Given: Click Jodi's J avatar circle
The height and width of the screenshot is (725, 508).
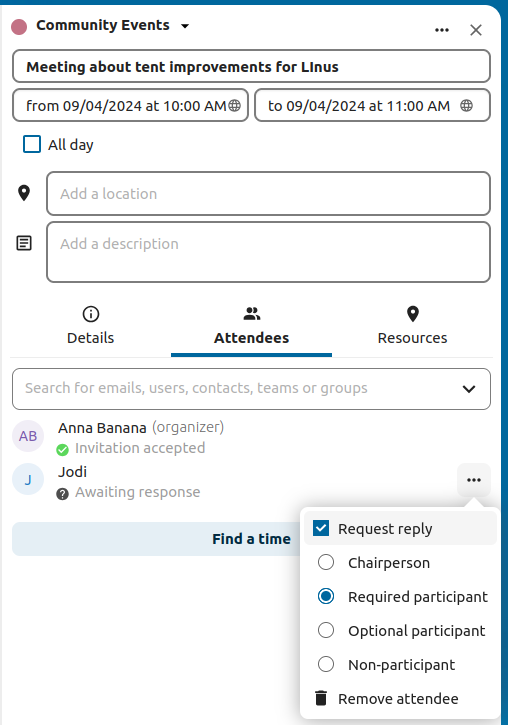Looking at the screenshot, I should 28,479.
